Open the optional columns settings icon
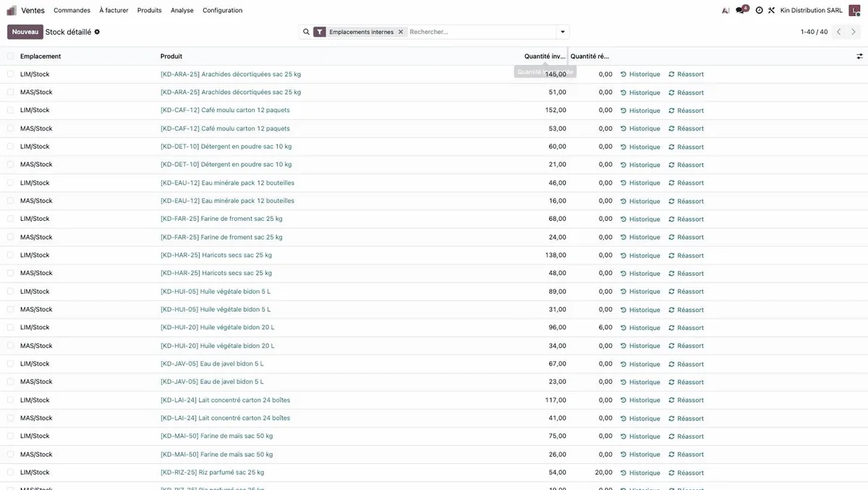Image resolution: width=868 pixels, height=490 pixels. [x=859, y=56]
